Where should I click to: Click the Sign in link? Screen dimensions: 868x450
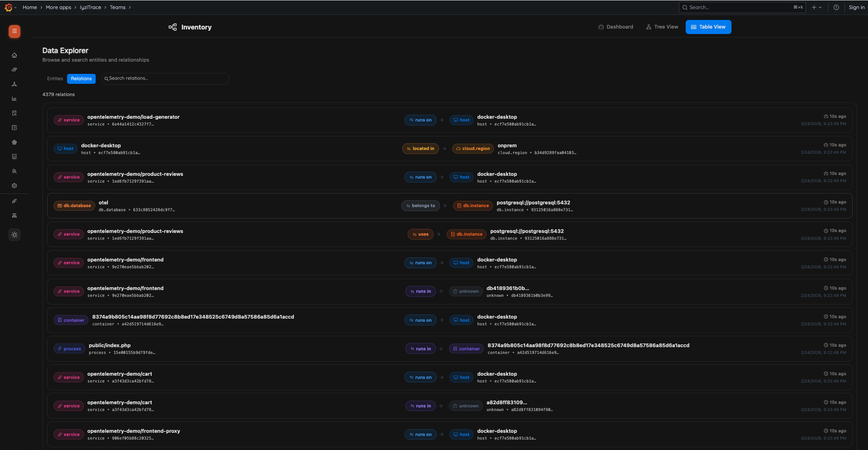click(856, 7)
